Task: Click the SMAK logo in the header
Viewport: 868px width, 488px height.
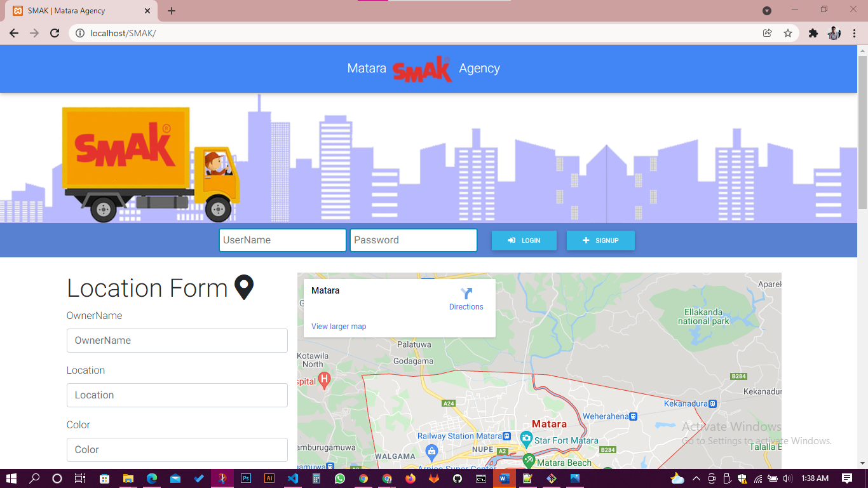Action: click(422, 69)
